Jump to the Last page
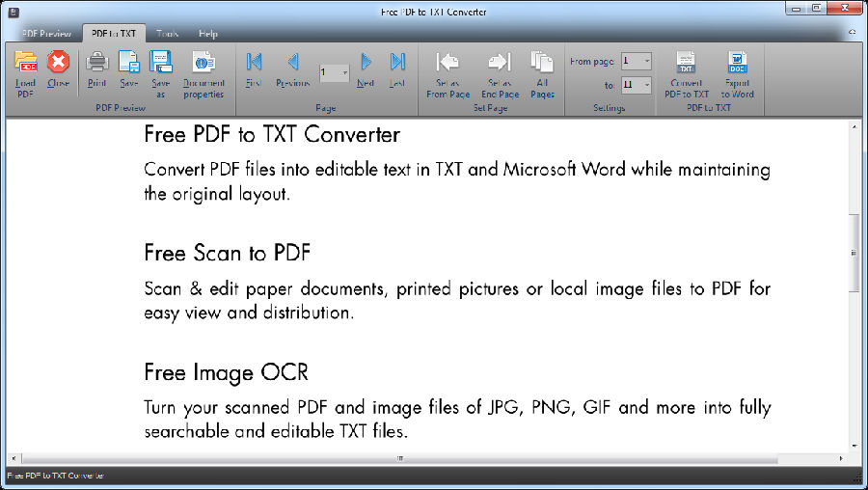 pyautogui.click(x=397, y=64)
